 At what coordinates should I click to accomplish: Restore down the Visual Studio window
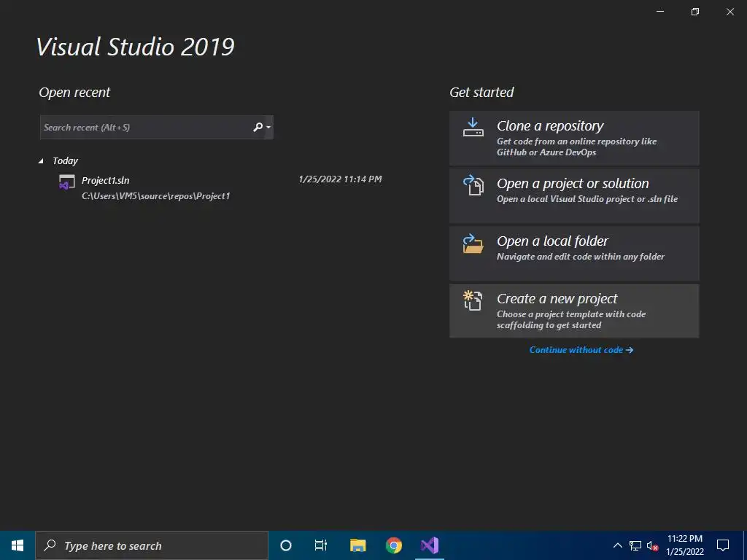(x=695, y=12)
